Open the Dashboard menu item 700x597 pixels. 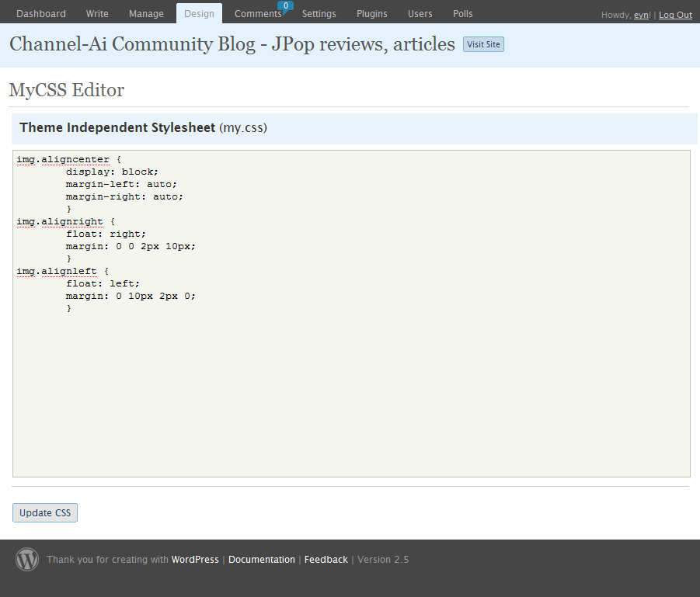tap(41, 14)
